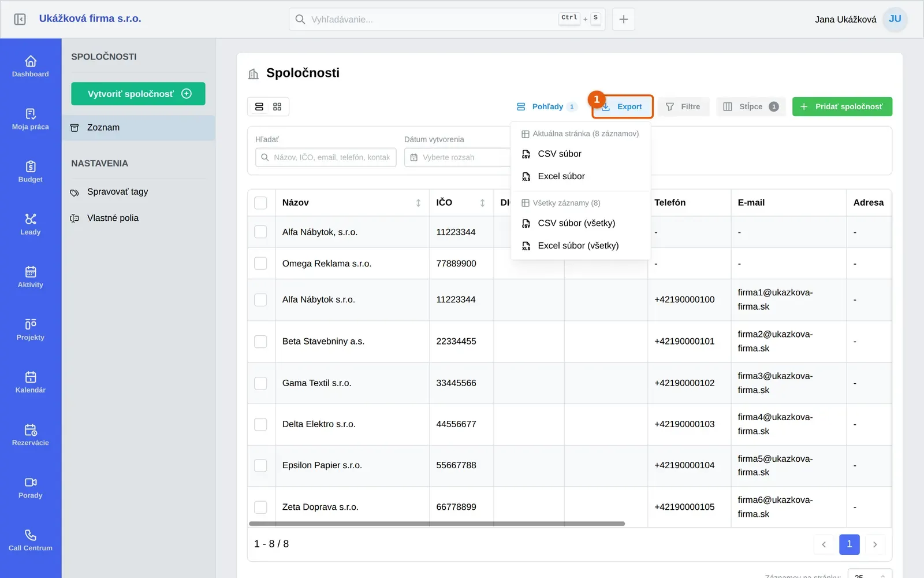Screen dimensions: 924x578
Task: Open the Budget module icon
Action: 31,171
